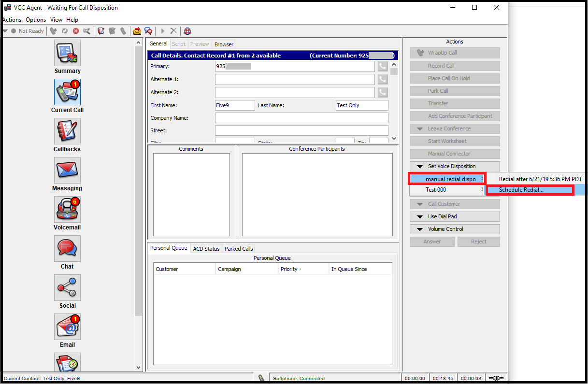
Task: Click the Start Worksheet button
Action: 455,141
